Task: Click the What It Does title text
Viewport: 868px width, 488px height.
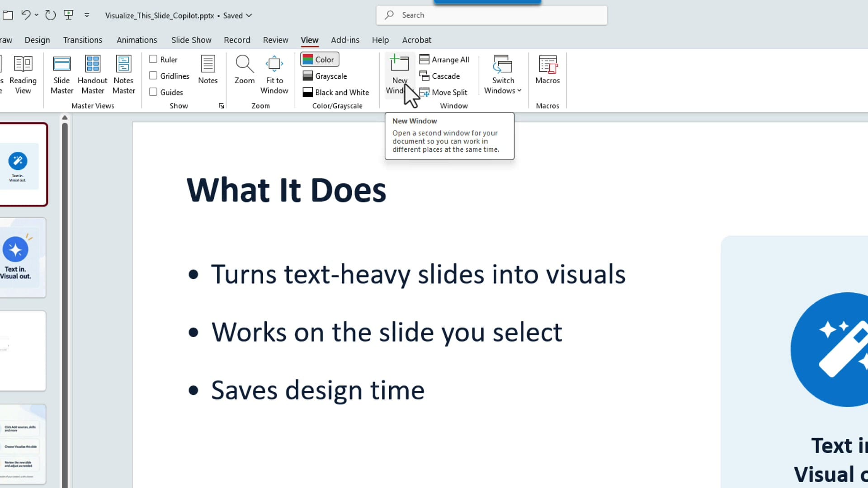Action: click(286, 190)
